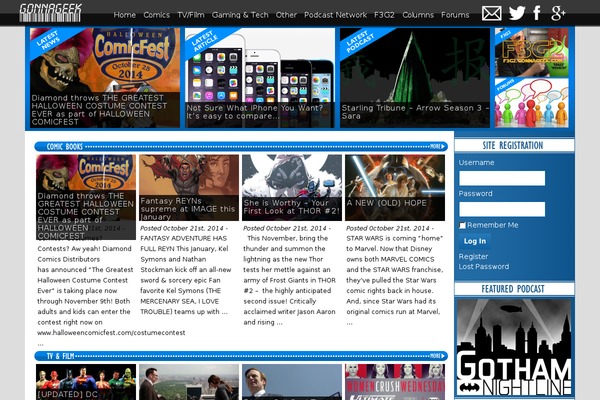Open the F3G2 menu item
The height and width of the screenshot is (400, 600).
pyautogui.click(x=384, y=15)
